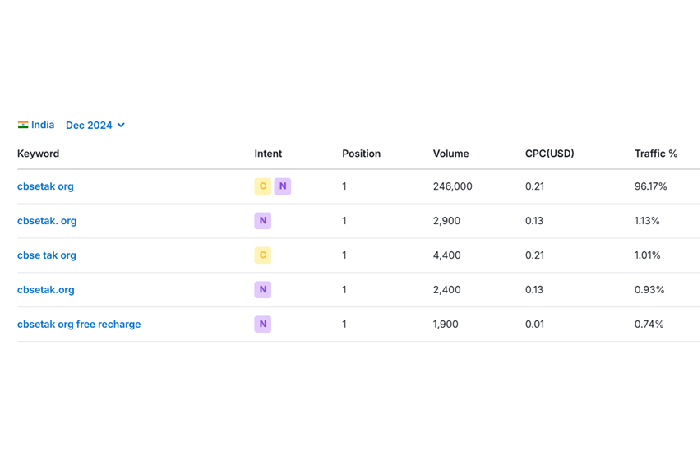Open 'cbsetak org free recharge' keyword link
Image resolution: width=700 pixels, height=450 pixels.
[x=79, y=324]
